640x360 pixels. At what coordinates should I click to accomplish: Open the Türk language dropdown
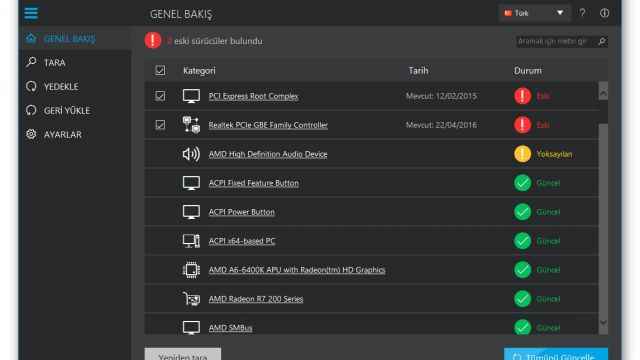tap(534, 13)
